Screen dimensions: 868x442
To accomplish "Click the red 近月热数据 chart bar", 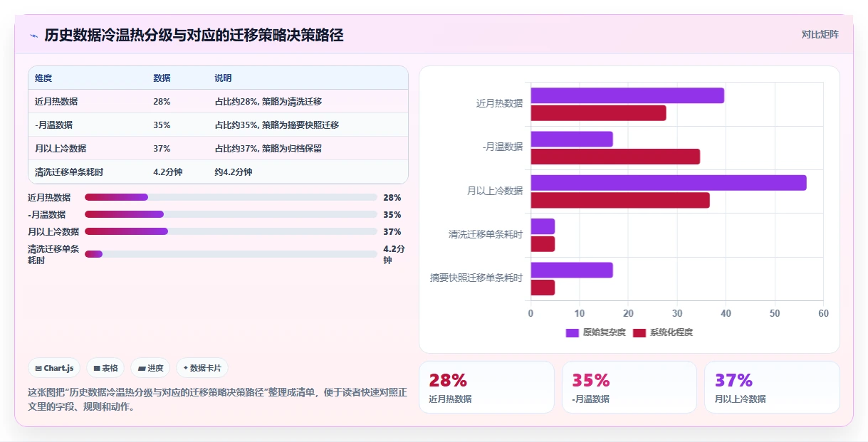I will [x=599, y=113].
